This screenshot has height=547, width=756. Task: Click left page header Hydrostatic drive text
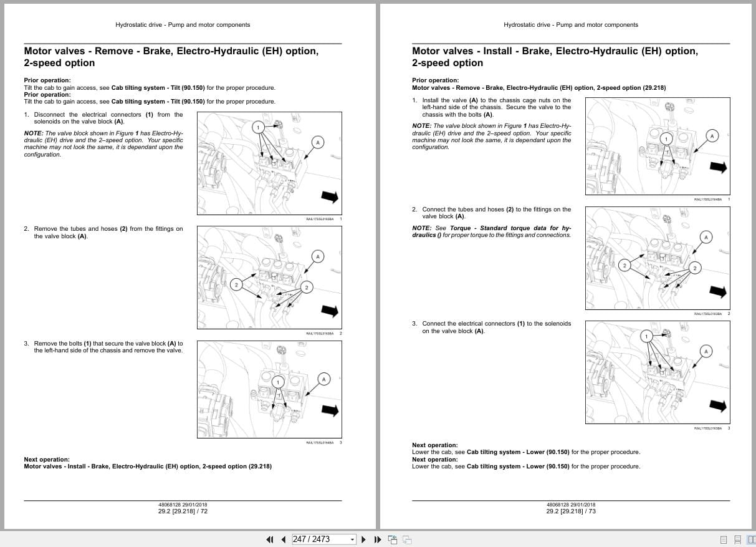183,25
